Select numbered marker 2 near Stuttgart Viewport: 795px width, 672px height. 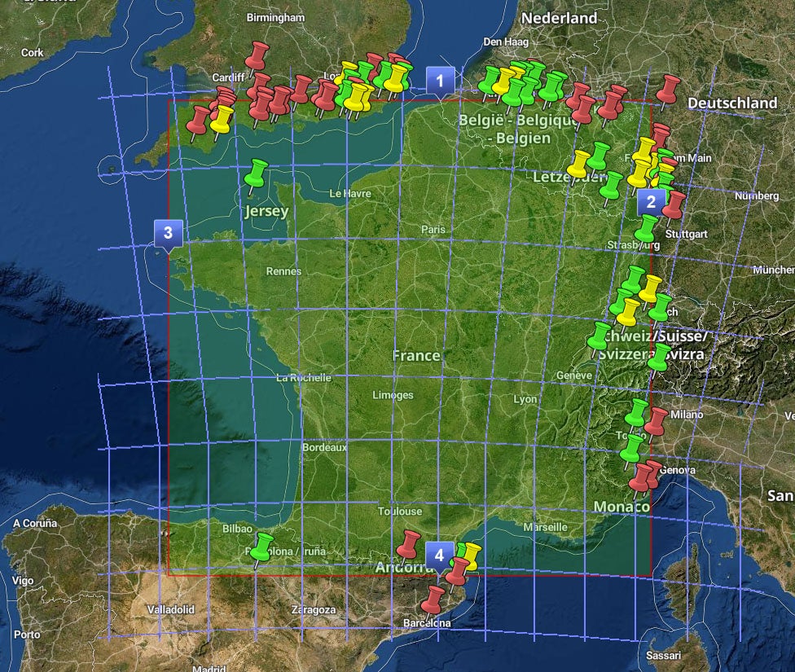pos(650,200)
